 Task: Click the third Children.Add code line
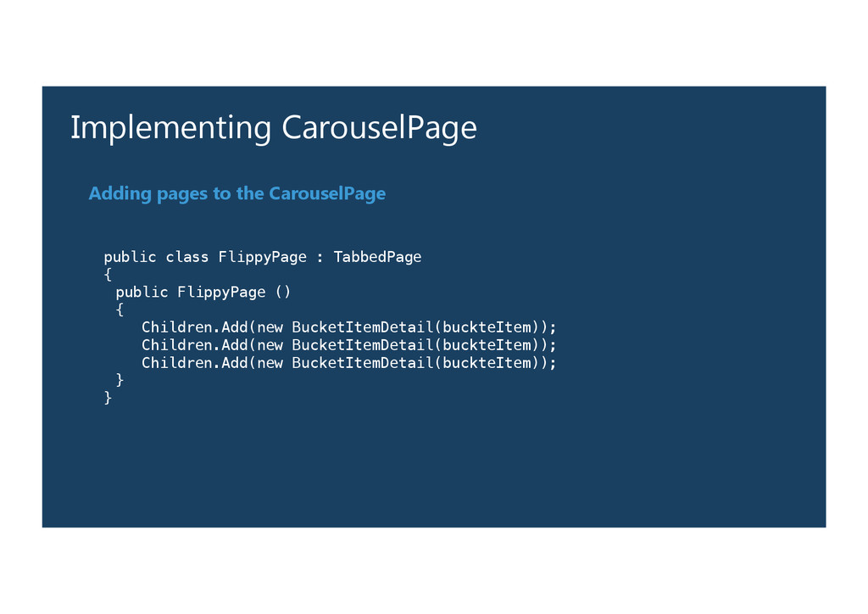348,363
